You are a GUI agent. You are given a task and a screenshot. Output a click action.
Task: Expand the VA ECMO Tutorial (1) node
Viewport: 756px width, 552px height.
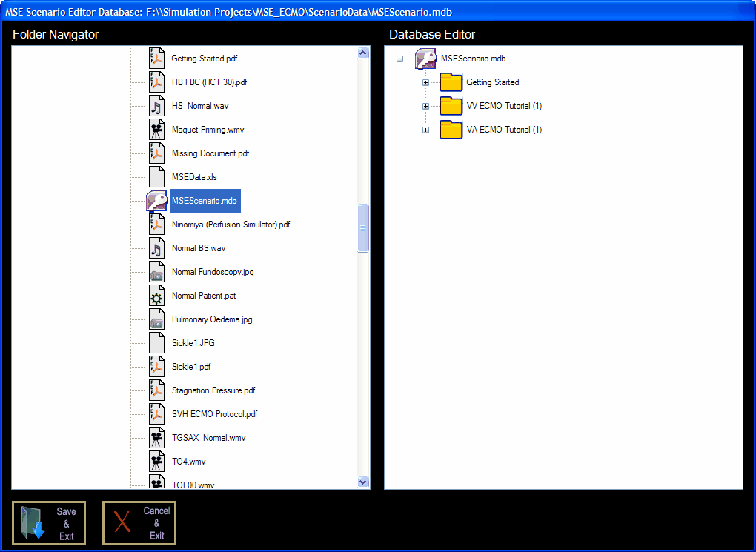pos(425,130)
